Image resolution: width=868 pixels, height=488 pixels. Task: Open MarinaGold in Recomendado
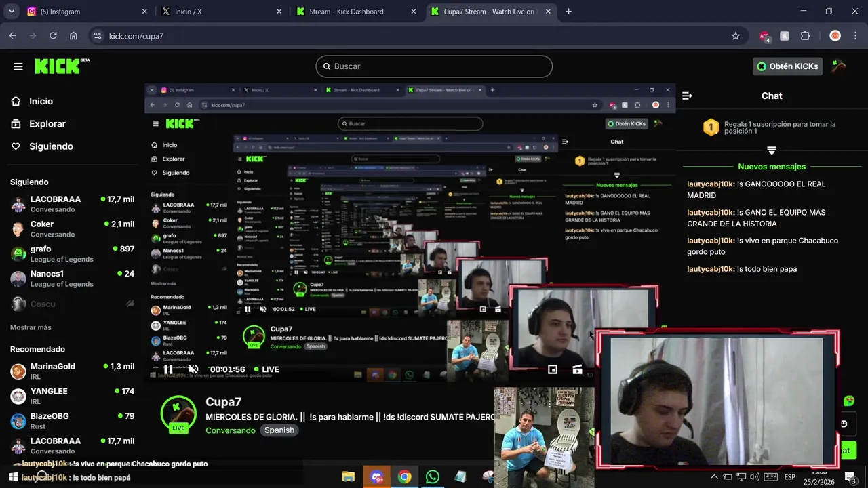(72, 371)
